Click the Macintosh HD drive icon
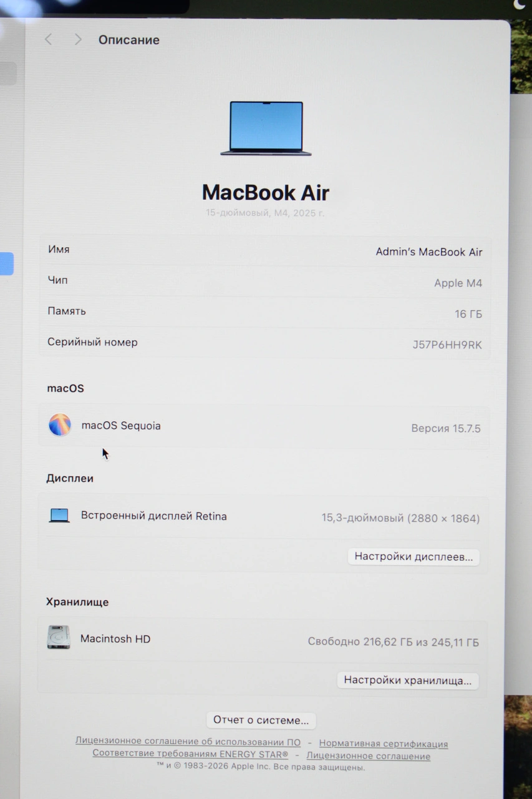This screenshot has height=799, width=532. click(59, 638)
